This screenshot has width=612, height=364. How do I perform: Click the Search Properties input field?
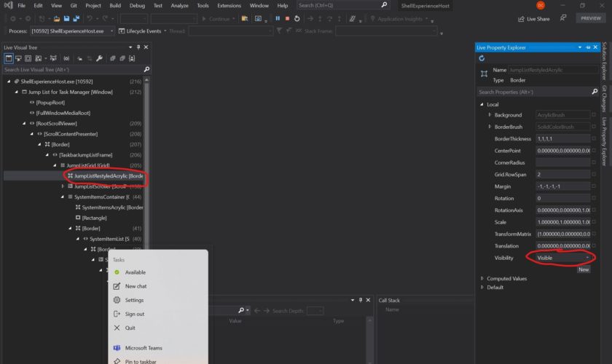(x=533, y=92)
